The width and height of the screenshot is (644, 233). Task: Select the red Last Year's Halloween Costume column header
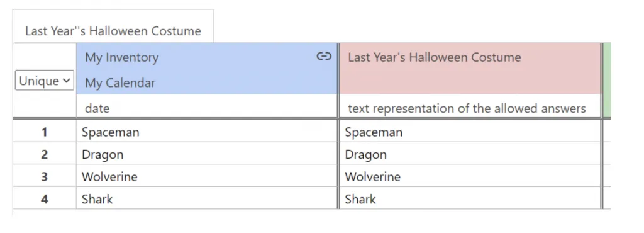pos(470,68)
